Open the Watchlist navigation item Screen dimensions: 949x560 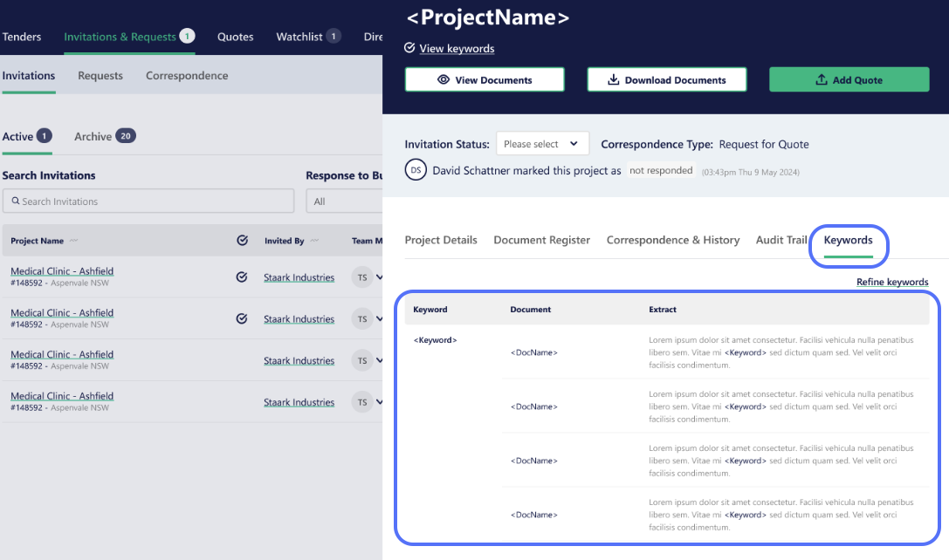[x=299, y=37]
